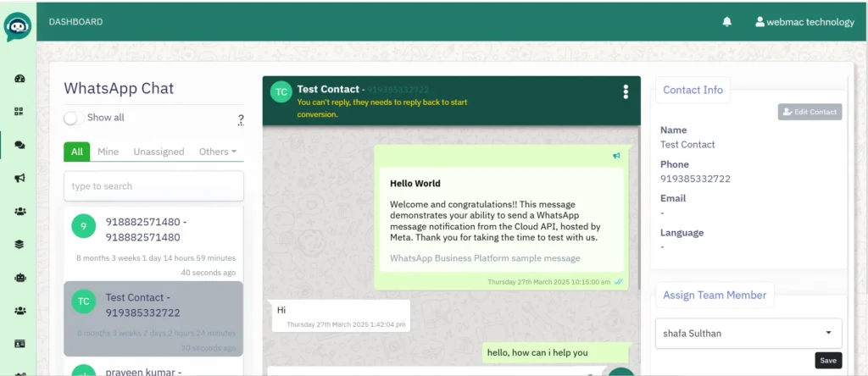Open the webmac technology user menu
868x376 pixels.
tap(804, 22)
